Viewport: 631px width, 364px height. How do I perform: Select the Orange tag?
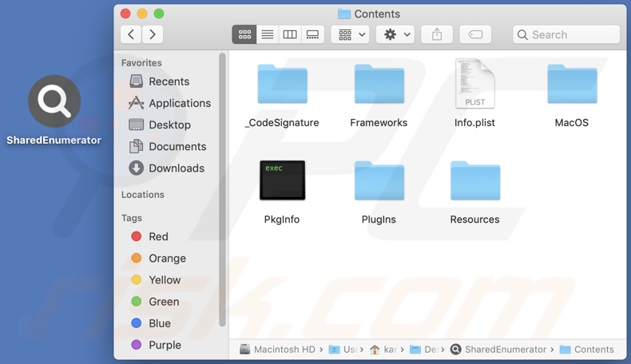[x=158, y=258]
